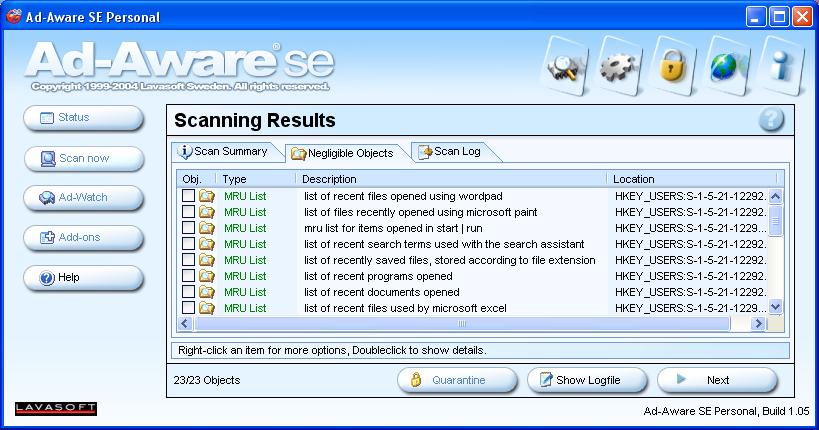Click the Lavasoft logo
Screen dimensions: 819x430
pyautogui.click(x=56, y=409)
